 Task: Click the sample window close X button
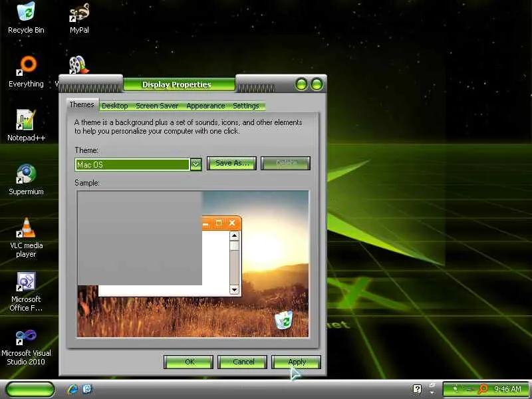coord(232,223)
